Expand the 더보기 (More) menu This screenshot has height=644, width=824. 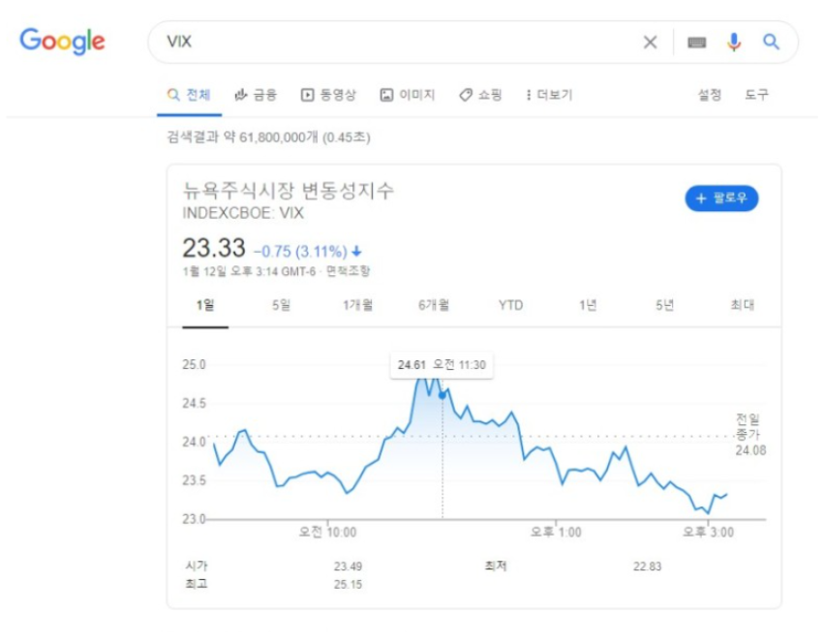click(549, 95)
